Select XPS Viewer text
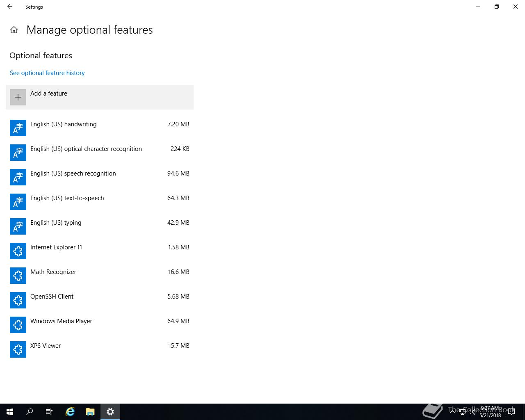Screen dimensions: 525x420 coord(46,346)
